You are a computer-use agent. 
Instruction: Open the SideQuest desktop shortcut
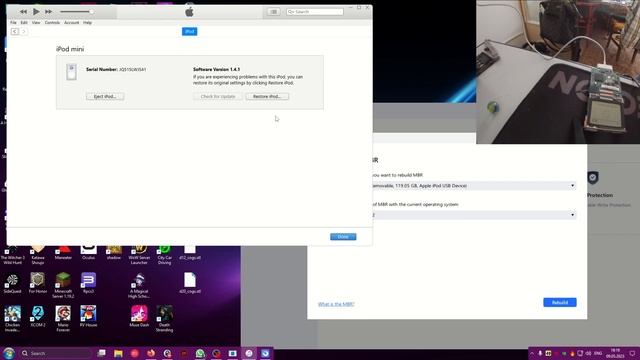pyautogui.click(x=12, y=283)
